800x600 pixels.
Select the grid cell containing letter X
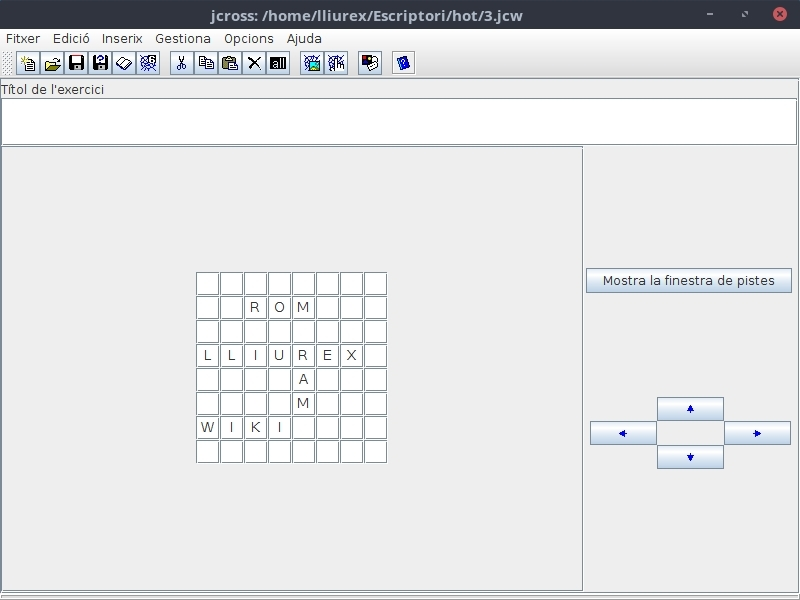(351, 355)
